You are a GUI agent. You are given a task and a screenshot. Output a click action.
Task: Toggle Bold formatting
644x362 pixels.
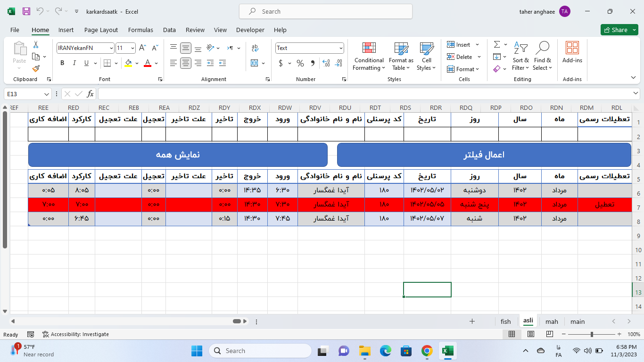coord(62,63)
